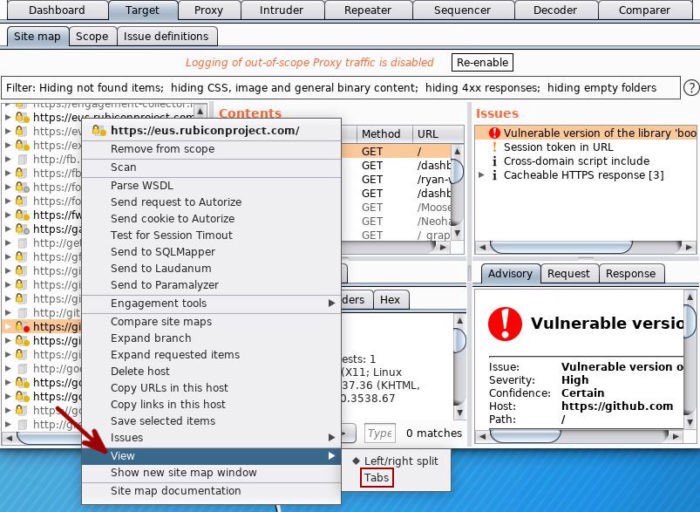Select the 'Cross-domain script include' issue
The width and height of the screenshot is (700, 512).
[576, 161]
